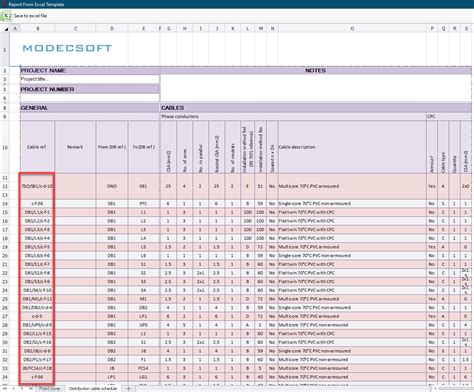The image size is (474, 392).
Task: Select column O header
Action: tap(352, 29)
